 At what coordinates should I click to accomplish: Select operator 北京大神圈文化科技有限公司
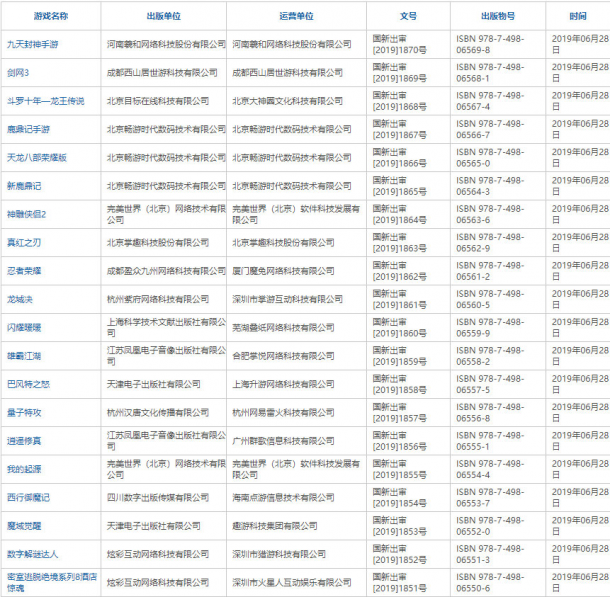(287, 101)
